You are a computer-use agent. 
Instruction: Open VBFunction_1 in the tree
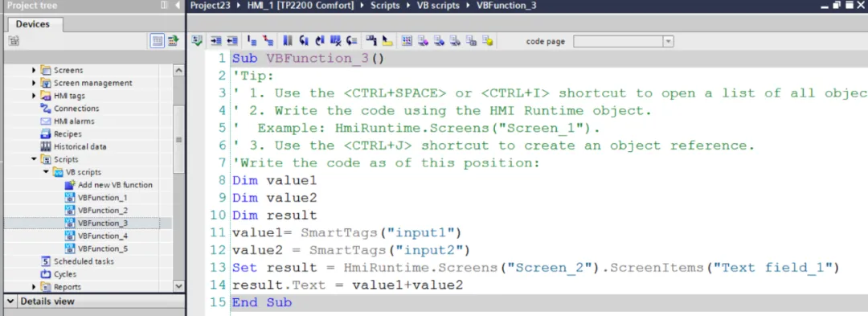(x=102, y=198)
